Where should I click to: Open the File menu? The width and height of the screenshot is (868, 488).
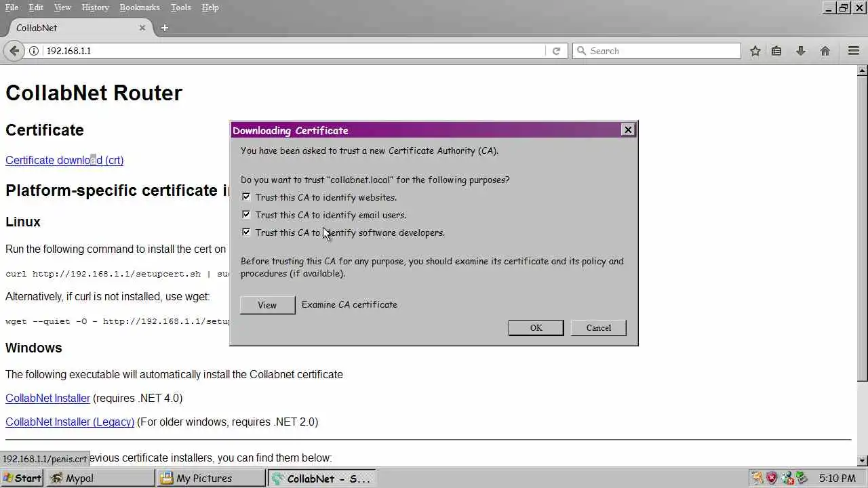[12, 7]
